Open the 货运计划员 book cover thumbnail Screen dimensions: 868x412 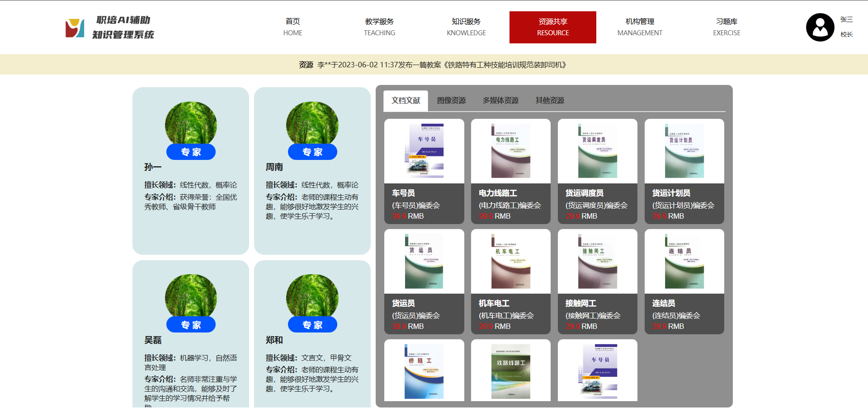684,150
